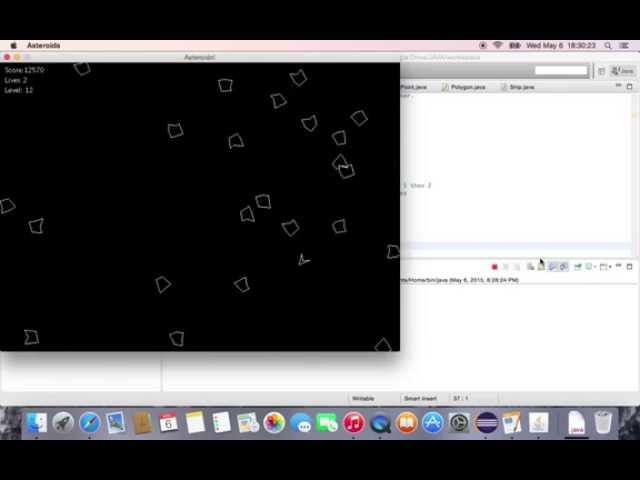640x480 pixels.
Task: Open the App Store from the Dock
Action: click(433, 422)
